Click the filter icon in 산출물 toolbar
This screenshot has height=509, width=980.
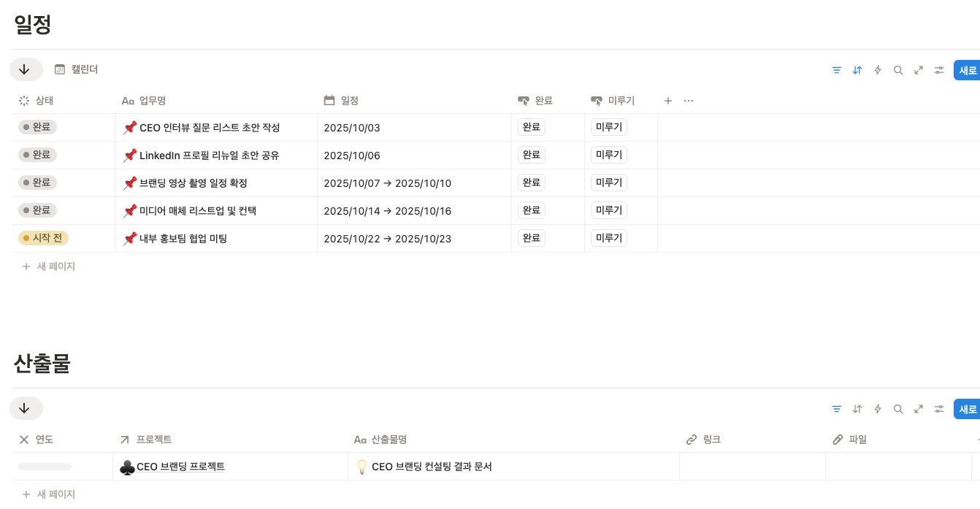(837, 409)
